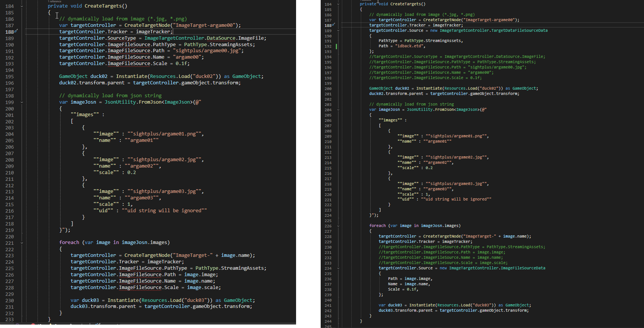Click the green change marker at right line 192
Viewport: 644px width, 328px height.
point(336,47)
